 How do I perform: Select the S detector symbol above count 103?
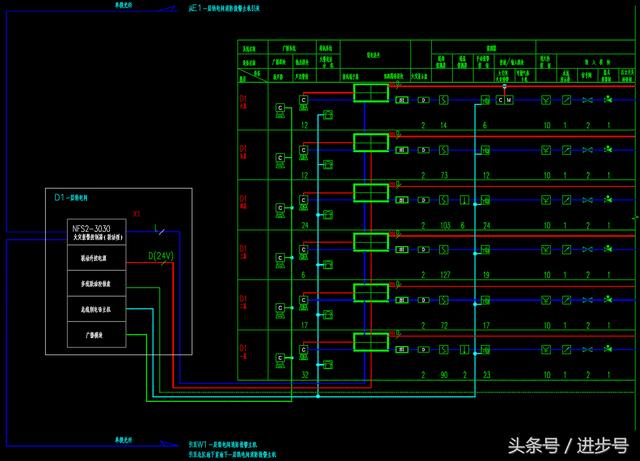(x=444, y=200)
